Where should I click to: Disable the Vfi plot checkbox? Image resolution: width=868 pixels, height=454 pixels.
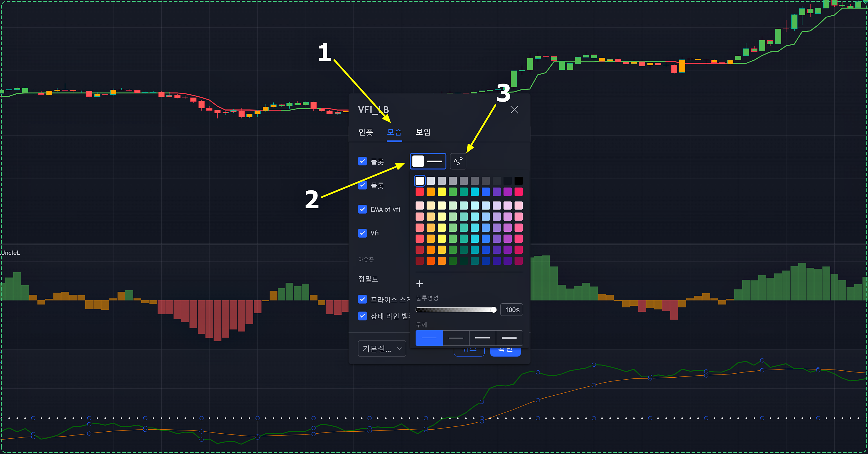[362, 233]
